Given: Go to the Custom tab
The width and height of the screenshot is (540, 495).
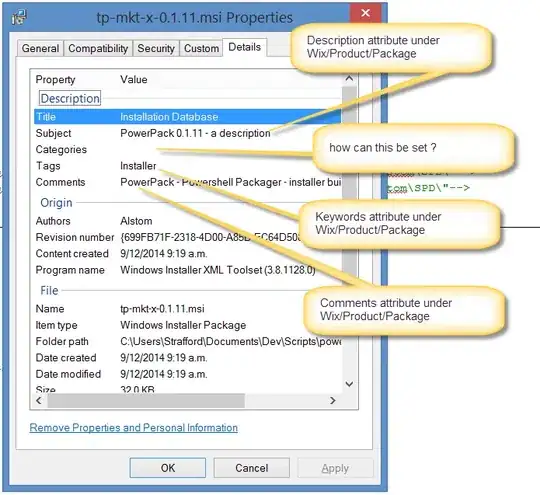Looking at the screenshot, I should [x=201, y=48].
